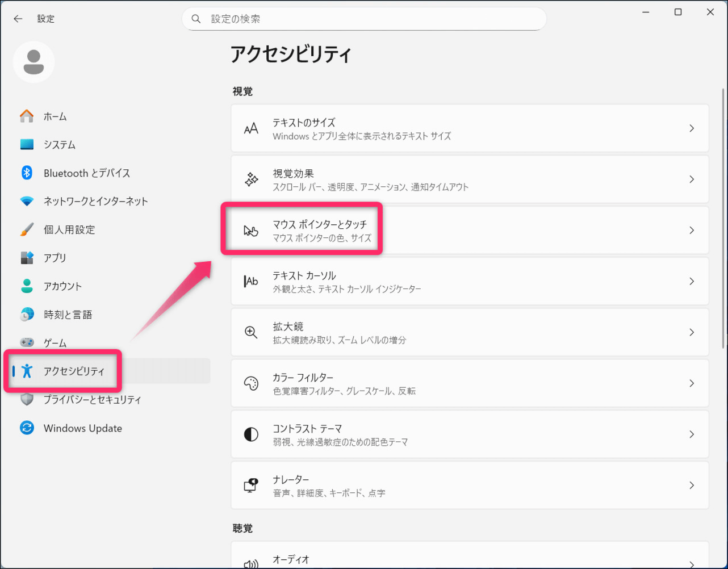
Task: Expand the テキストのサイズ chevron
Action: coord(691,128)
